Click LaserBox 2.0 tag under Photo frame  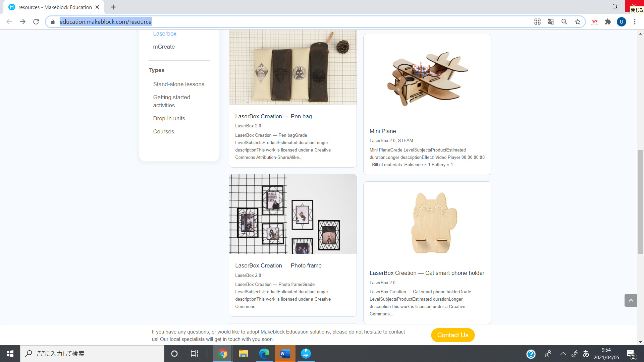(x=248, y=275)
